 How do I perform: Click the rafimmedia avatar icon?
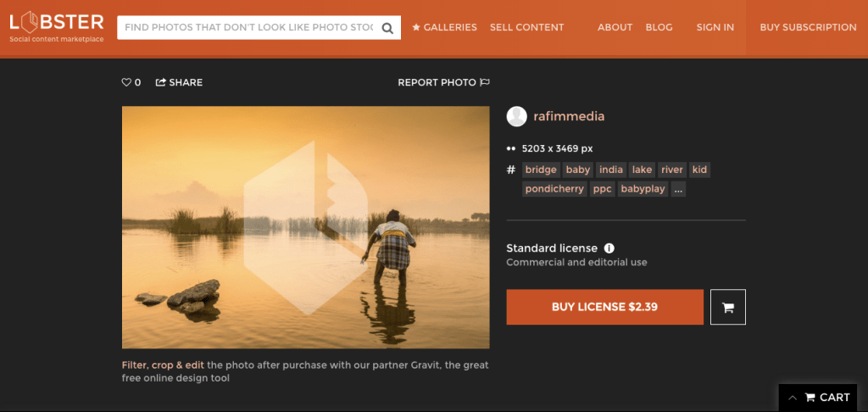516,116
